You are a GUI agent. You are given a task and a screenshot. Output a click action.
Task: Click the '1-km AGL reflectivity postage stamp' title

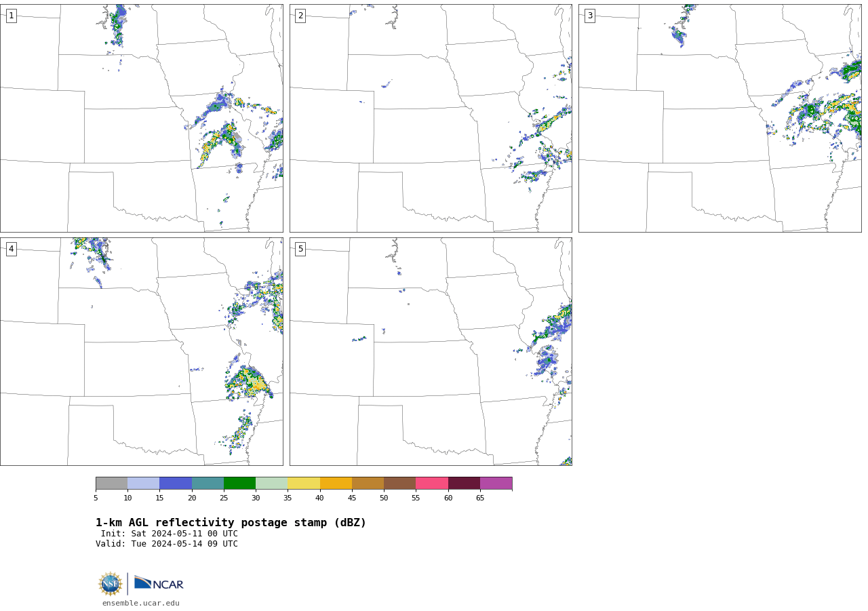[231, 523]
